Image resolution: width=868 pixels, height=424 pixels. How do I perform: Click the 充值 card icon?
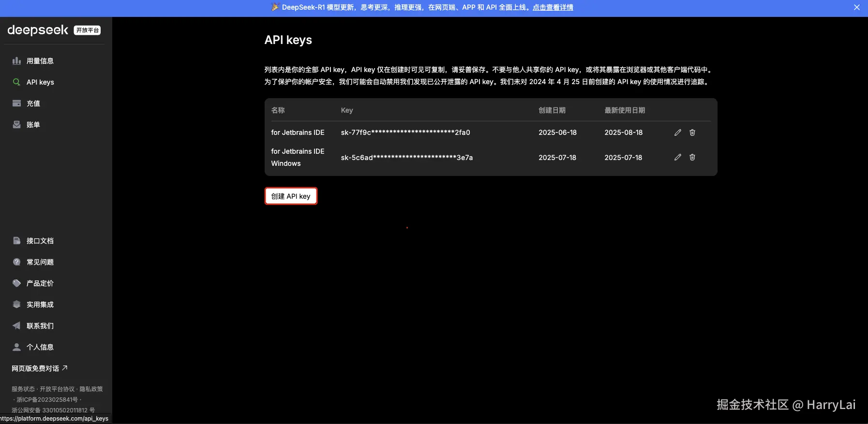coord(16,103)
